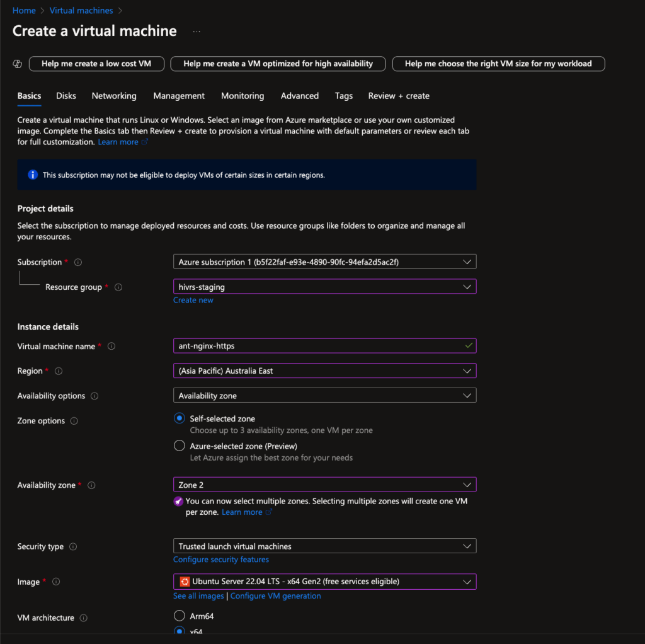Click Help me create VM for high availability
This screenshot has width=645, height=644.
[278, 64]
